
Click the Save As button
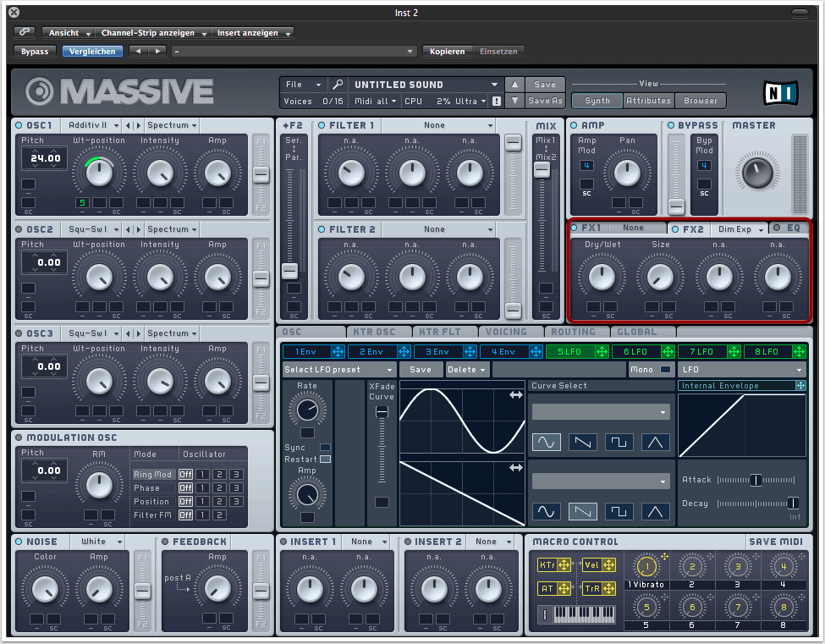[545, 101]
